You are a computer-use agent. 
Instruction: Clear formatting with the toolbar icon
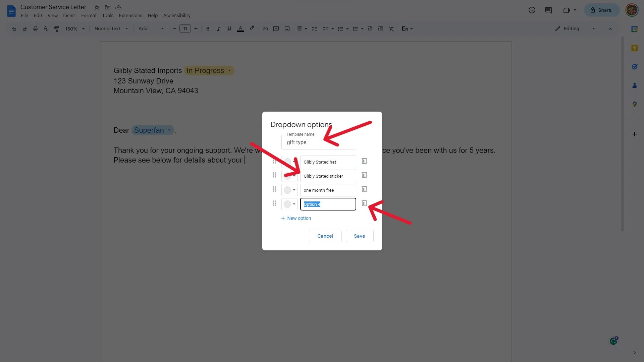(391, 29)
